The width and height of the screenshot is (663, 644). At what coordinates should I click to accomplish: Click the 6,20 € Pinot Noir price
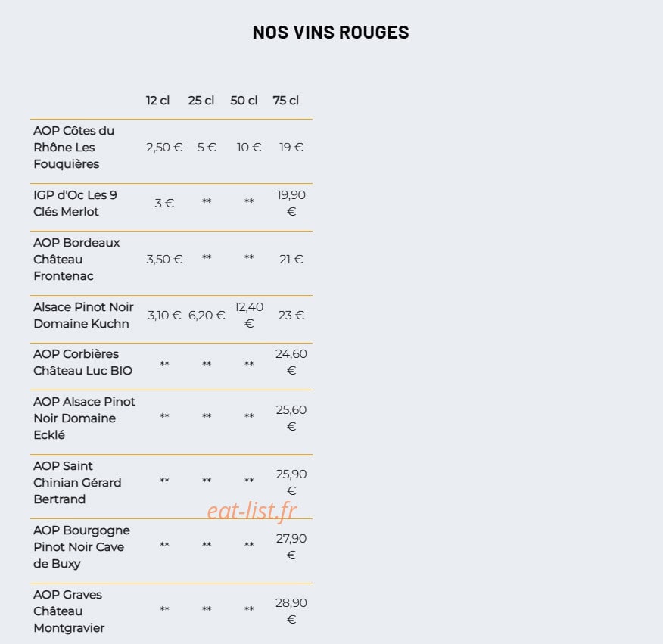[x=207, y=315]
